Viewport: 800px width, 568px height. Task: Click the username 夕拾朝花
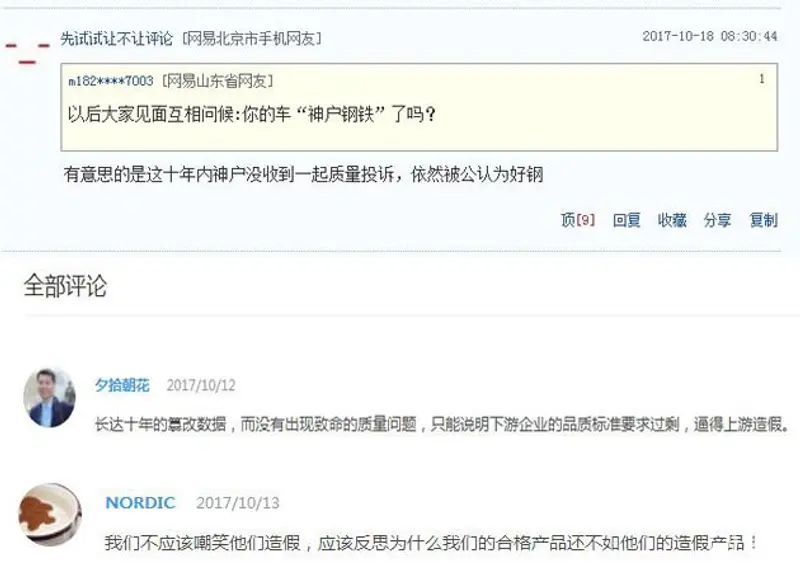coord(122,385)
